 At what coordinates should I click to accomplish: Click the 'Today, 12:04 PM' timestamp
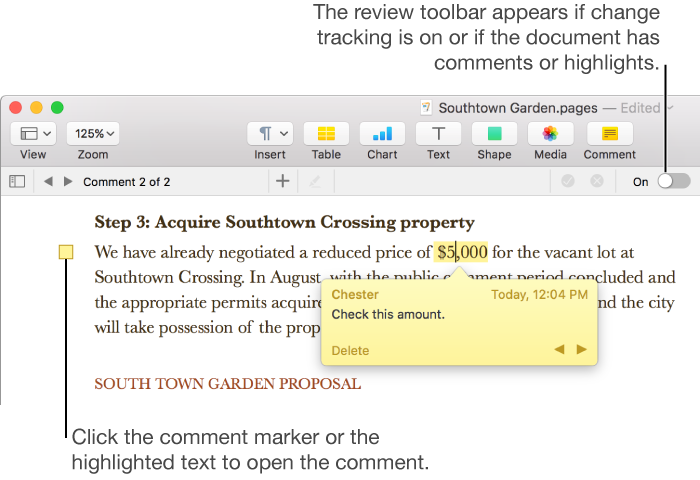click(x=539, y=295)
